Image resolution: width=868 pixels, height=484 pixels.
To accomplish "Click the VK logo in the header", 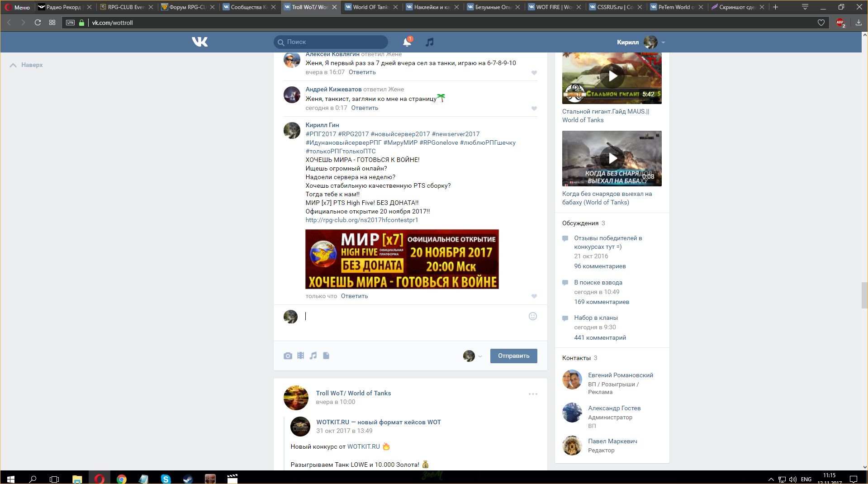I will pos(199,42).
